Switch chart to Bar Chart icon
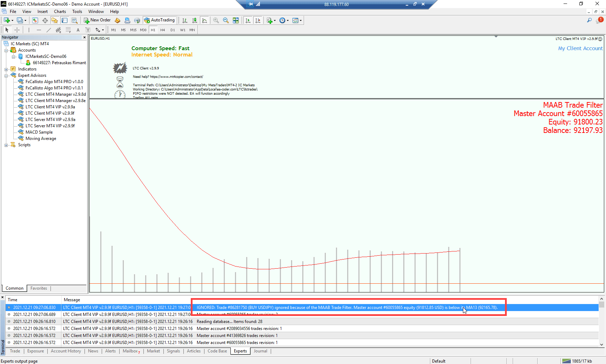The image size is (606, 364). (x=185, y=20)
